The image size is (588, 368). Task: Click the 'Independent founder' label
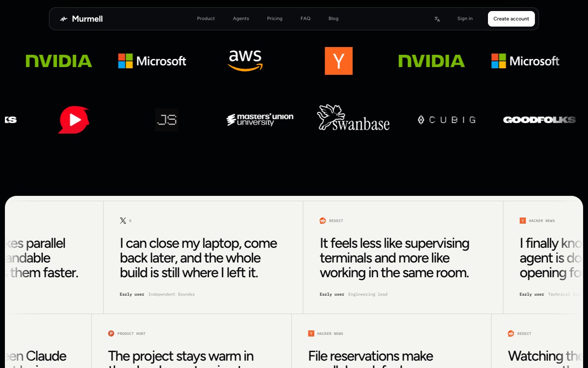tap(171, 294)
